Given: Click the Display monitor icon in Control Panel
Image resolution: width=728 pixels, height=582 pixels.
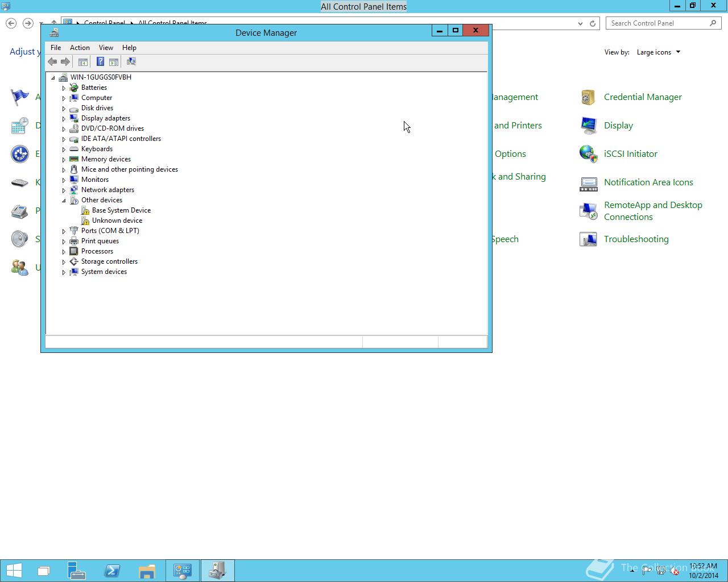Looking at the screenshot, I should (x=588, y=126).
